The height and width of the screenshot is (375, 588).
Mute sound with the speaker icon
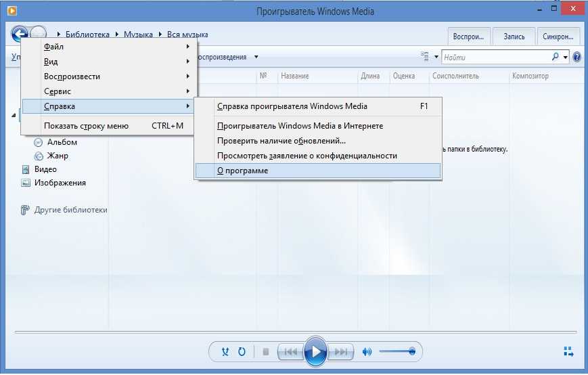pos(367,351)
